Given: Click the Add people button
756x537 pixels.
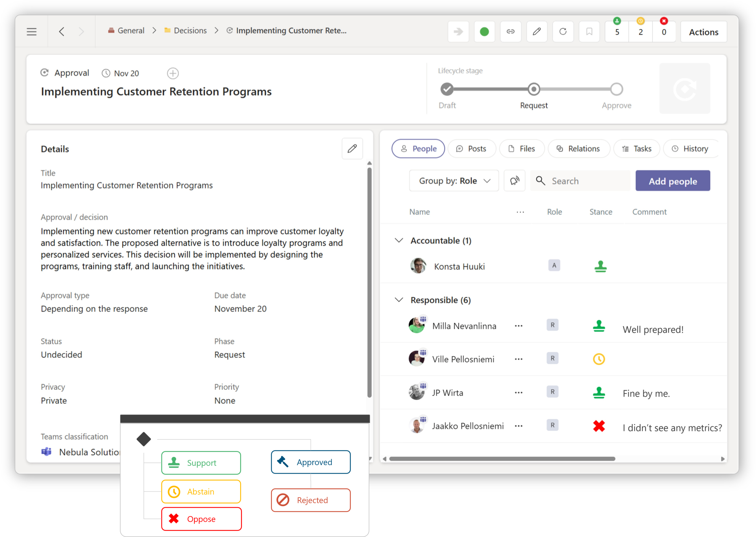Looking at the screenshot, I should pyautogui.click(x=672, y=181).
